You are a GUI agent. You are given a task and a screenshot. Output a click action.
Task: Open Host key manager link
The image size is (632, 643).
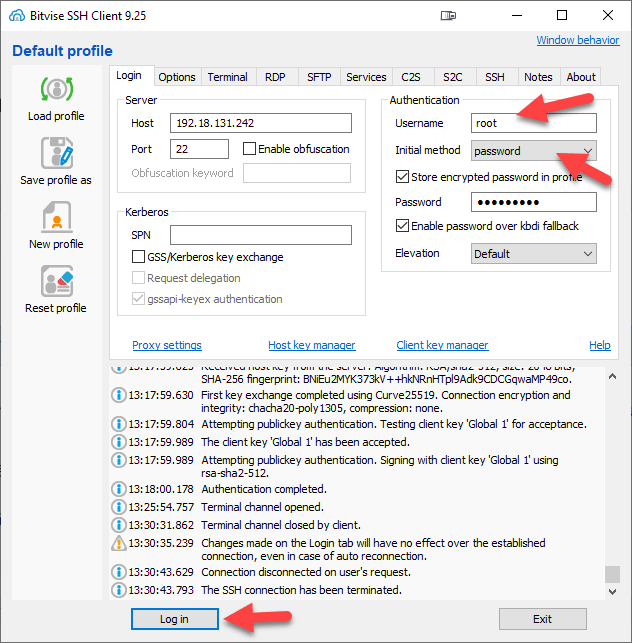pyautogui.click(x=312, y=345)
